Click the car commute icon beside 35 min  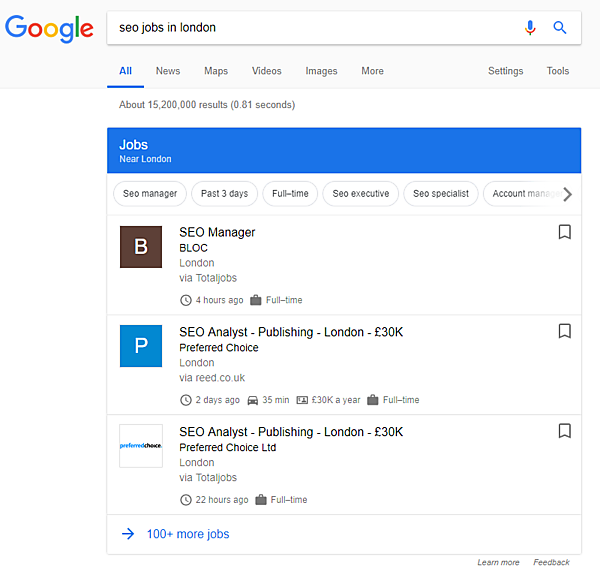click(253, 400)
